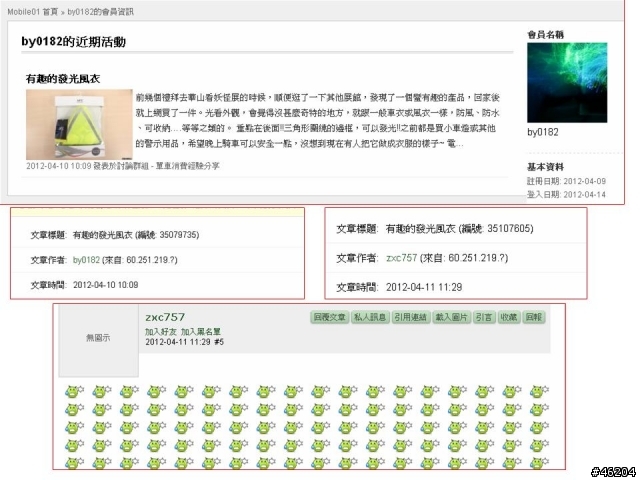Click the 無圖示 avatar placeholder

pyautogui.click(x=98, y=340)
